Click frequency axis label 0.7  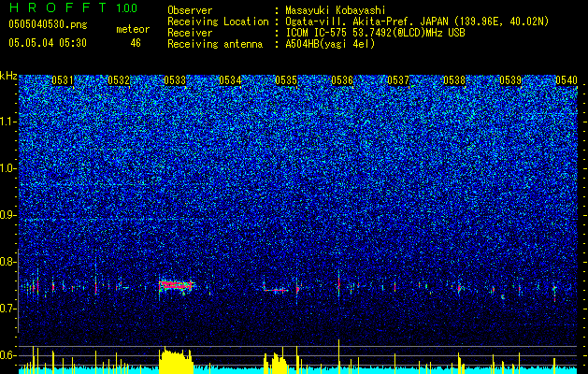8,309
